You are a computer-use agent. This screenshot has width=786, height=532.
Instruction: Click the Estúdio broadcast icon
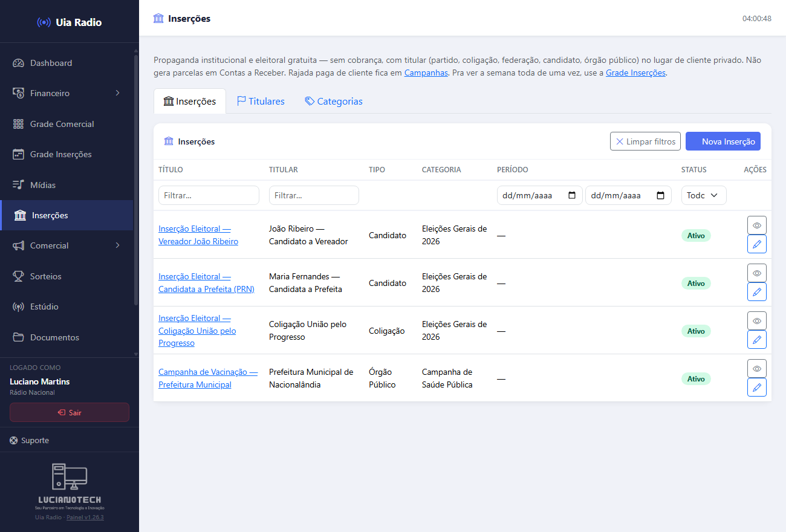tap(18, 307)
